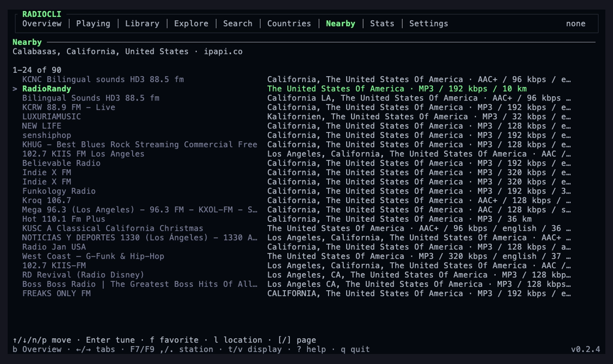Switch to the Playing tab
Image resolution: width=613 pixels, height=364 pixels.
[93, 23]
